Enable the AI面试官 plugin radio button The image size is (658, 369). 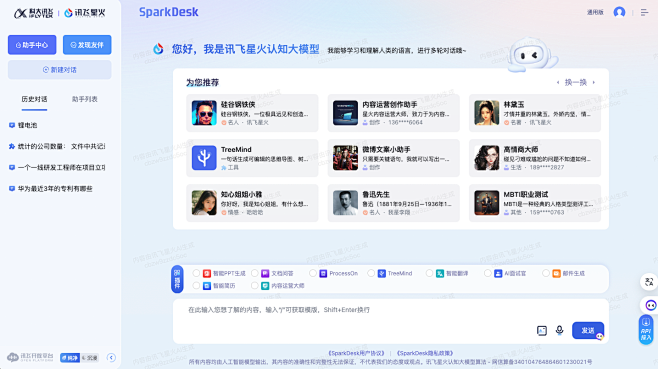pos(487,273)
